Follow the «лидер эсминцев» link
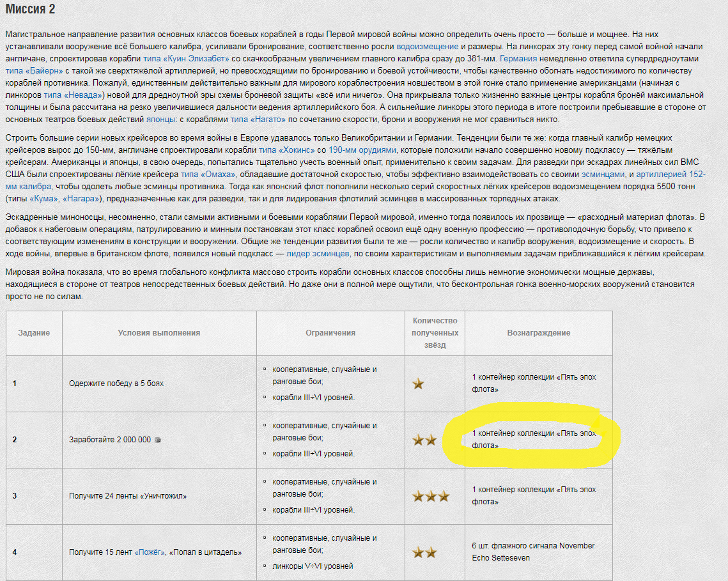Image resolution: width=728 pixels, height=581 pixels. (x=318, y=254)
